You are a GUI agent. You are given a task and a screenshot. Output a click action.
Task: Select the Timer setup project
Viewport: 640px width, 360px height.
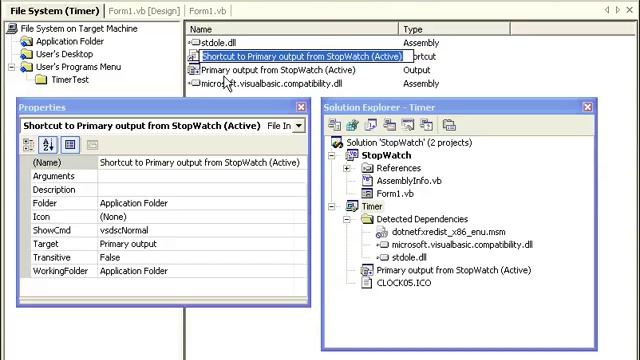click(x=371, y=207)
